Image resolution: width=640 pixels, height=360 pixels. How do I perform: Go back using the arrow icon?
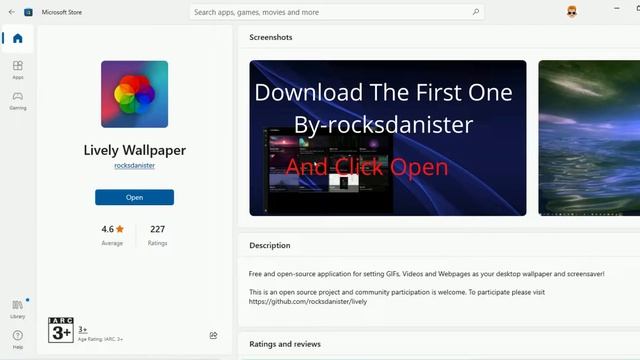coord(11,12)
